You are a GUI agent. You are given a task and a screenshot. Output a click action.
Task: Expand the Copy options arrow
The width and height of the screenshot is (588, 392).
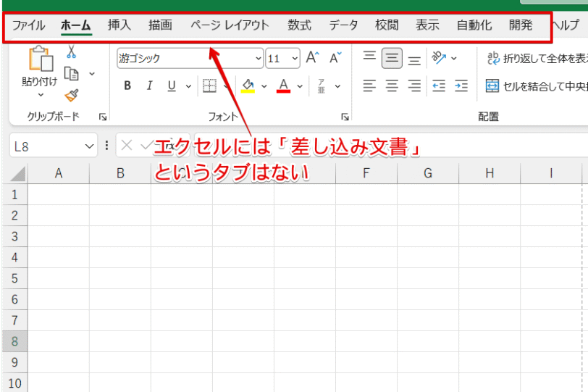click(x=92, y=74)
